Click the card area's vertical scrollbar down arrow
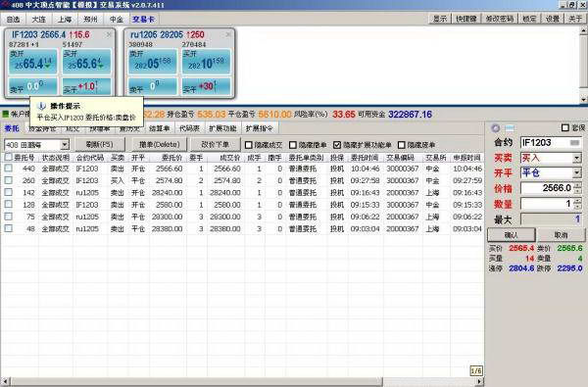Viewport: 588px width, 387px height. pyautogui.click(x=584, y=99)
